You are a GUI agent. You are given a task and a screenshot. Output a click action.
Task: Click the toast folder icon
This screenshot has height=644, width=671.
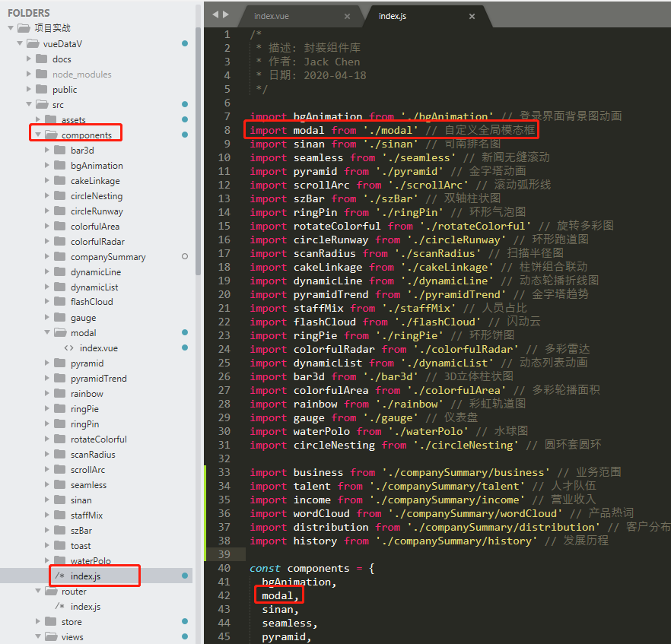59,545
